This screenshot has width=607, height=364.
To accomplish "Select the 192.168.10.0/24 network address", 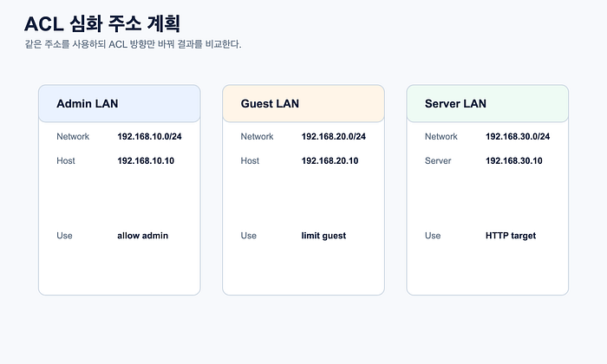I will click(x=149, y=137).
